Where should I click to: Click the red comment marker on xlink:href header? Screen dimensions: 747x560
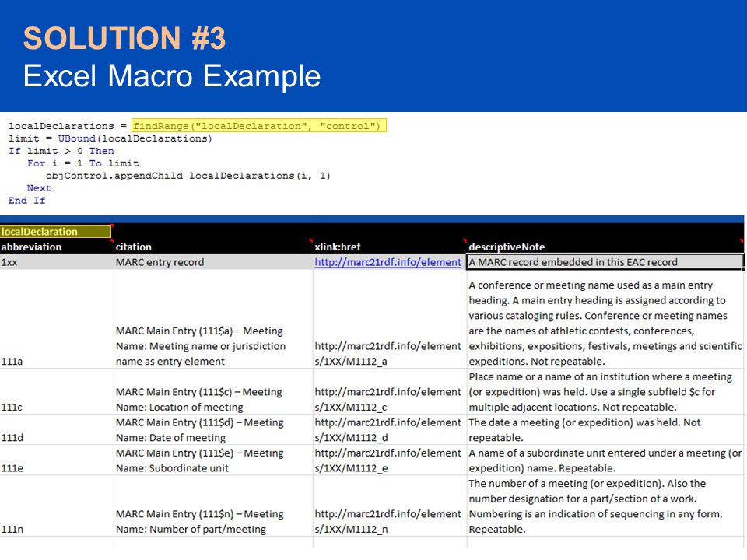(464, 241)
